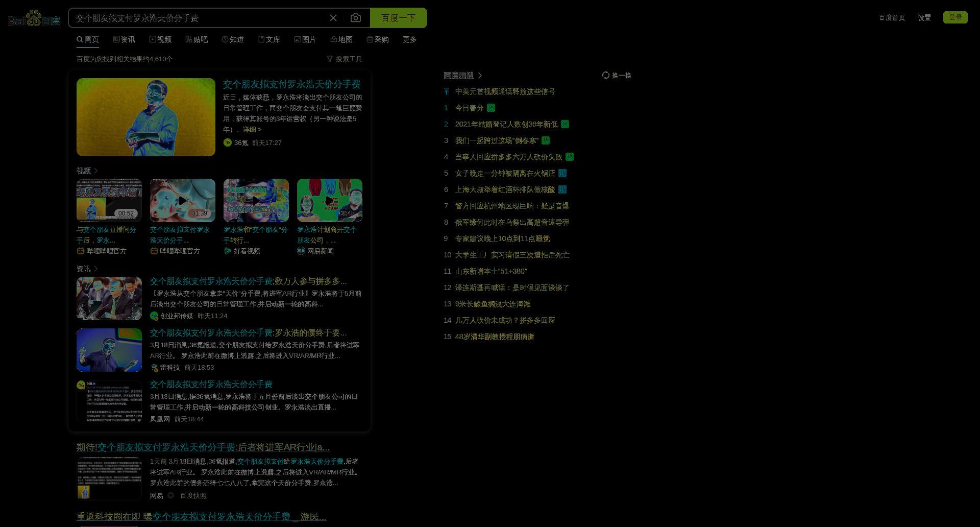
Task: Open topic 女子晚走一分钟被隔离在火锅店
Action: tap(505, 173)
